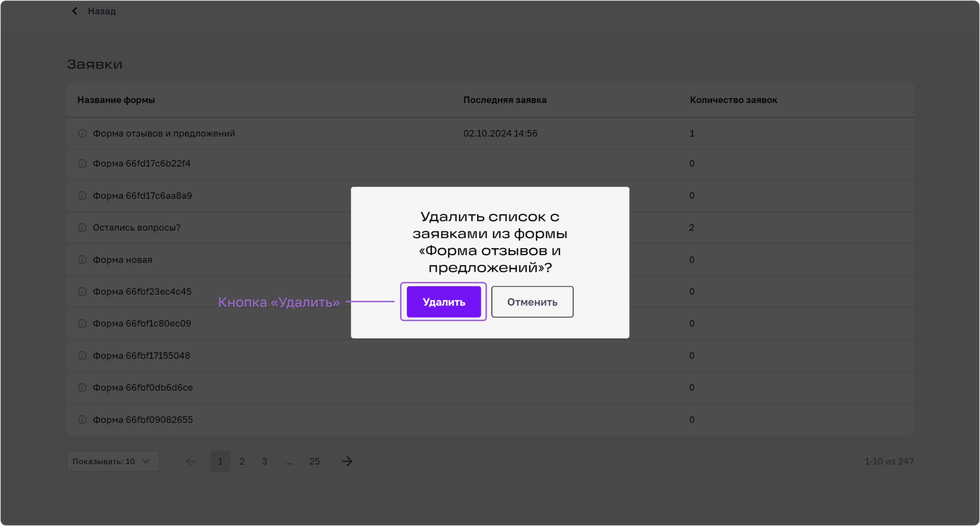Click the Количество заявок column header
Image resolution: width=980 pixels, height=526 pixels.
tap(733, 100)
